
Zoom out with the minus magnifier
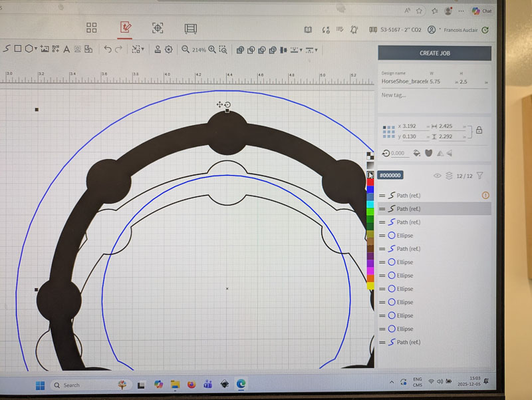[186, 49]
